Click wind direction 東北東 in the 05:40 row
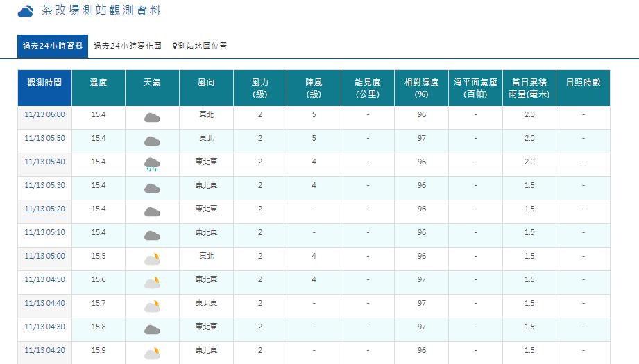This screenshot has height=364, width=639. [206, 162]
